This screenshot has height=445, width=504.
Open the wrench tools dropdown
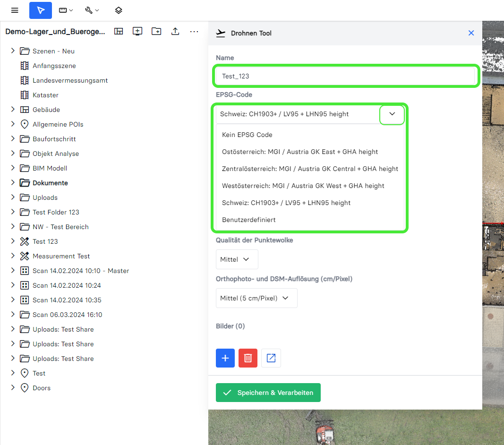coord(92,10)
